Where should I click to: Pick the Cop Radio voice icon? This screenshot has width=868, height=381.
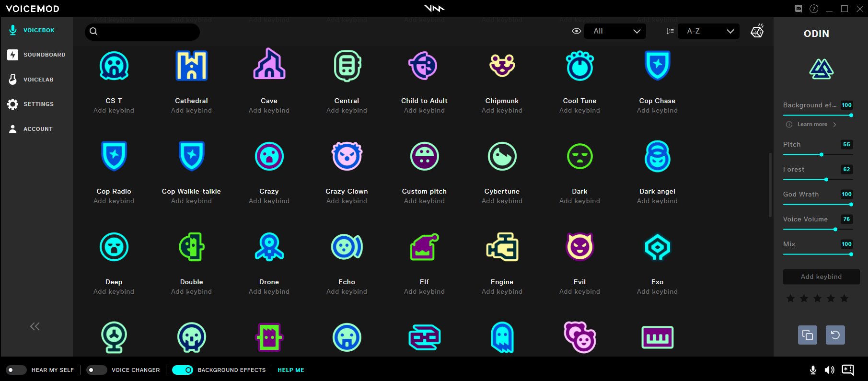[x=114, y=156]
